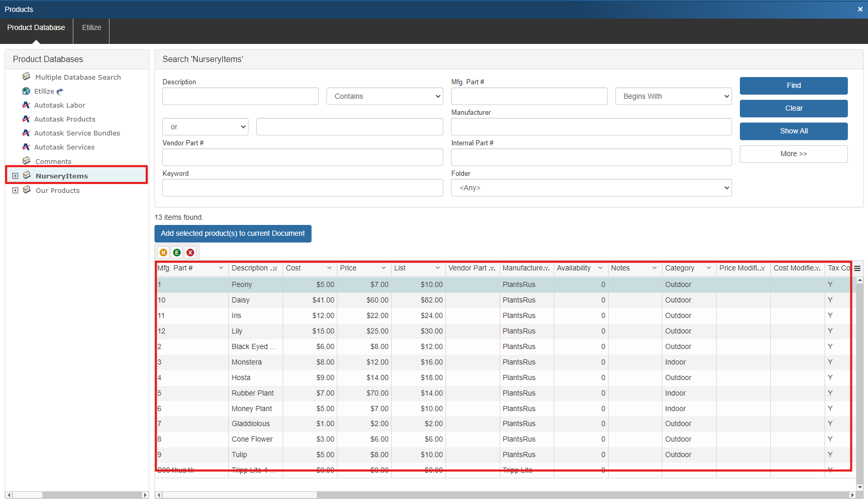The width and height of the screenshot is (868, 499).
Task: Expand the Our Products tree node
Action: coord(16,190)
